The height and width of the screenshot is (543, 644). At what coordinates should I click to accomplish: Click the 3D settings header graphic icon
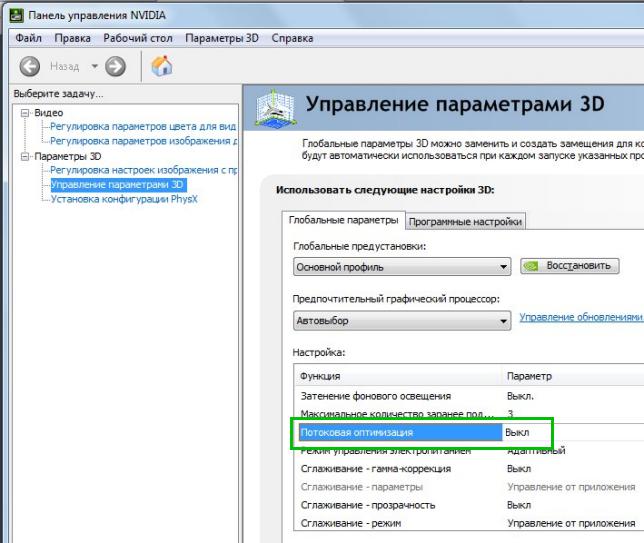pos(275,108)
